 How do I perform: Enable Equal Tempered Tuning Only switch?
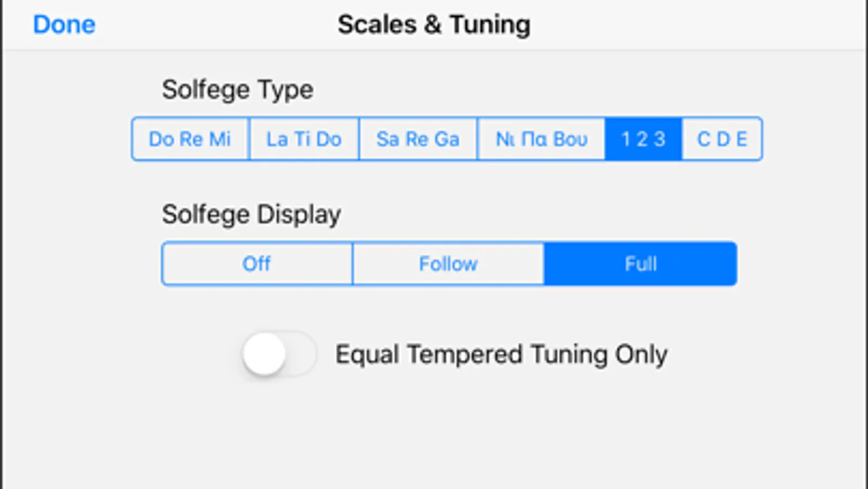pyautogui.click(x=279, y=354)
